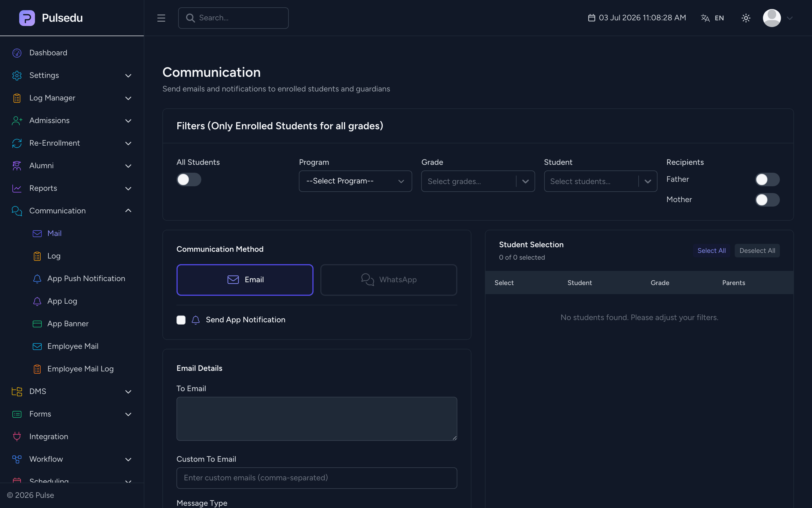Expand the Workflow chevron

coord(128,459)
